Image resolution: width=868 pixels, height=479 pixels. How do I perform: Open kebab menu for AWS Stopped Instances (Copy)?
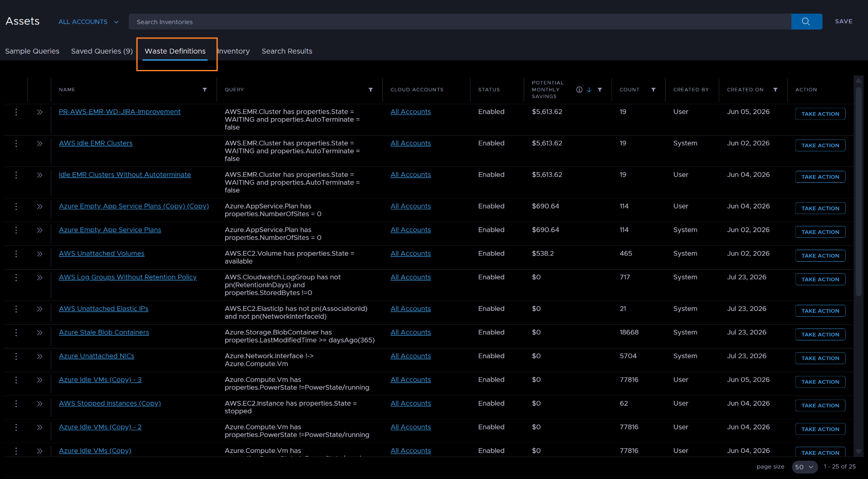(16, 404)
